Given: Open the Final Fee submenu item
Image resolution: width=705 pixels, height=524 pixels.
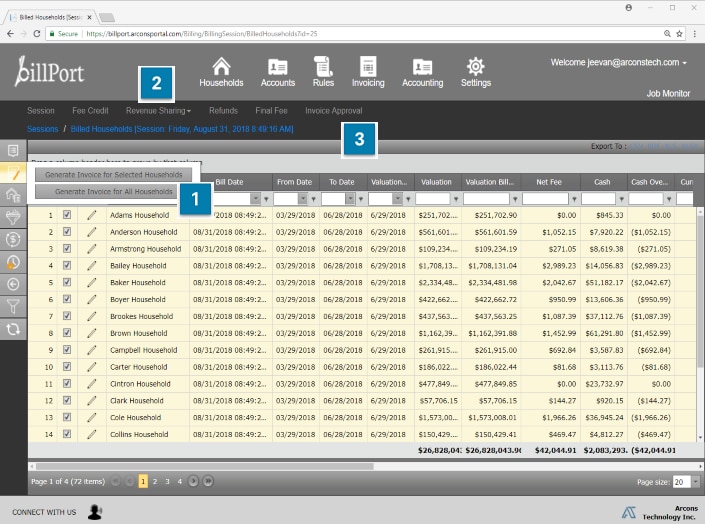Looking at the screenshot, I should click(271, 111).
